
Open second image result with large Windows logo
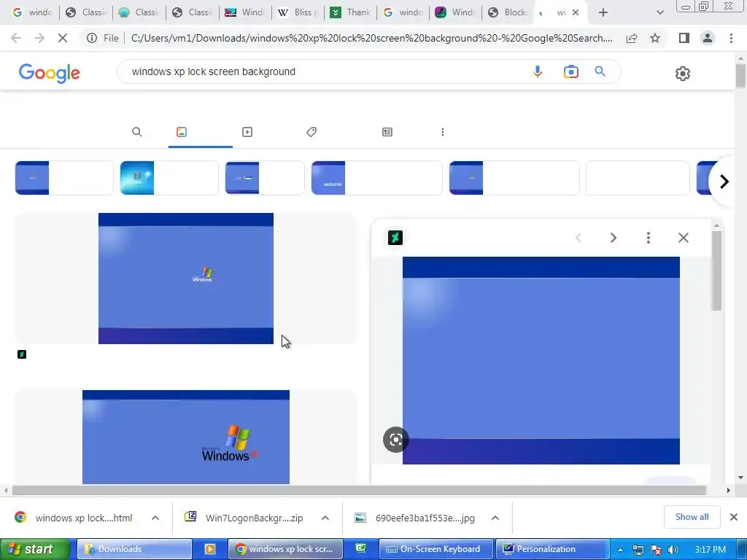pos(186,437)
